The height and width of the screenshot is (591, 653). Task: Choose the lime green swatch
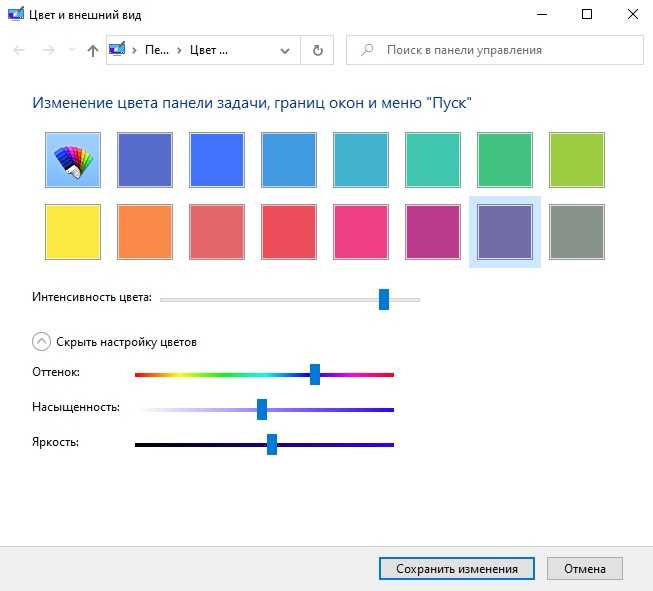click(x=577, y=160)
